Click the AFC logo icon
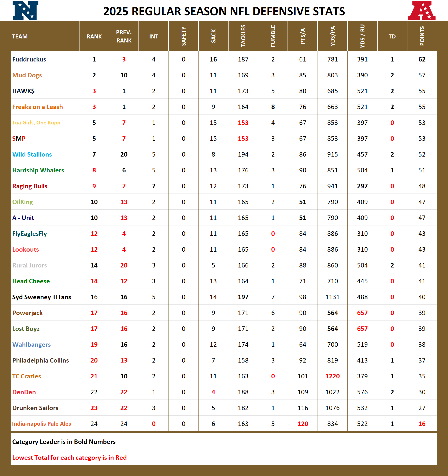This screenshot has height=476, width=448. pyautogui.click(x=422, y=11)
